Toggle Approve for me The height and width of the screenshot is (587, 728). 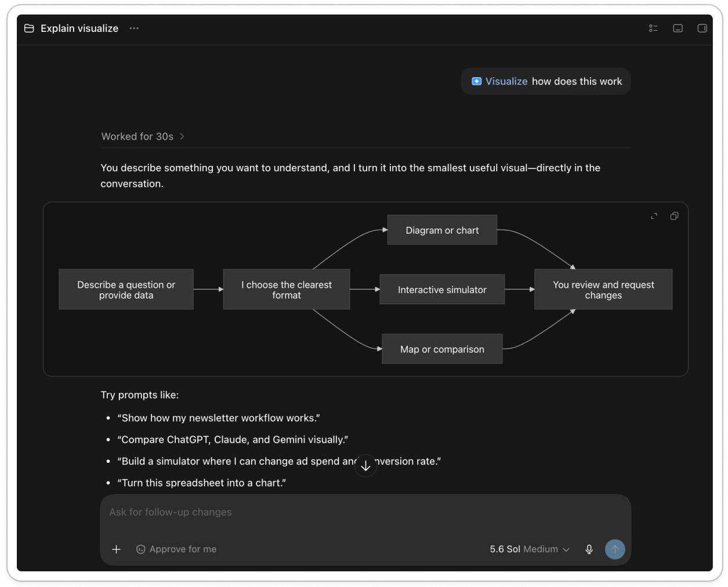point(176,549)
